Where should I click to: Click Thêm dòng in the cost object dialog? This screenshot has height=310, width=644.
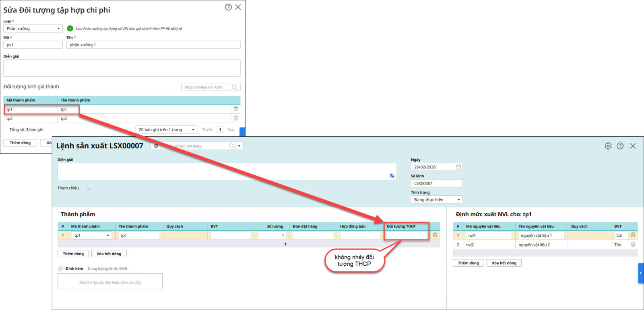pyautogui.click(x=20, y=143)
